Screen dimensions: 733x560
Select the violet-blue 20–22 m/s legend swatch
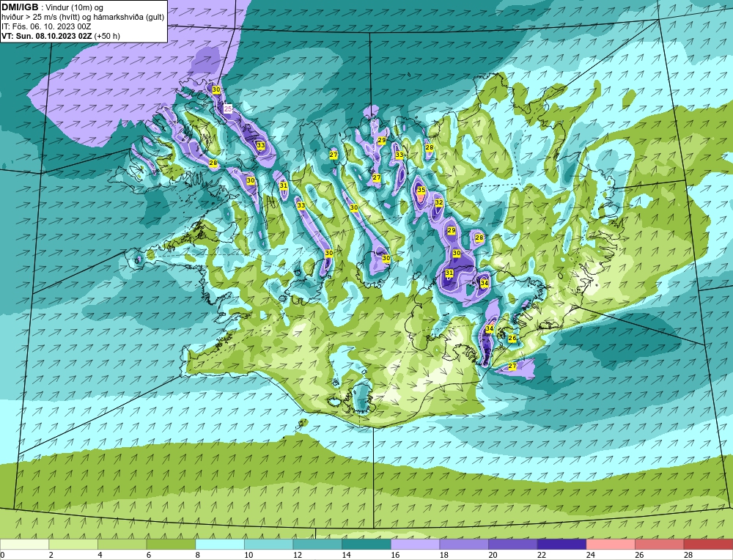click(x=513, y=544)
